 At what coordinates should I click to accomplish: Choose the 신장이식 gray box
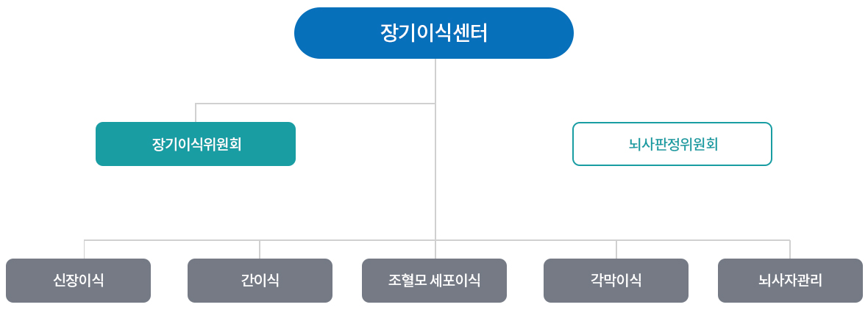[x=78, y=280]
